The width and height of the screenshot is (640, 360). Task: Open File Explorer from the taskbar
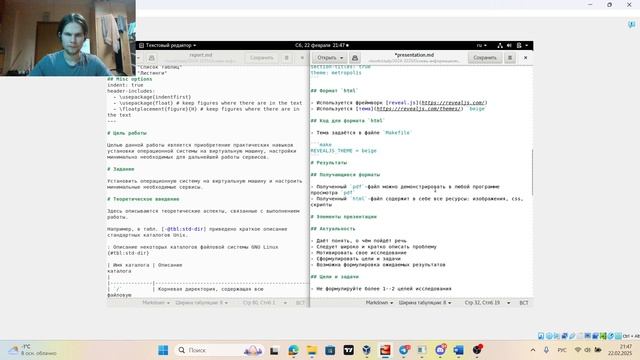point(312,350)
